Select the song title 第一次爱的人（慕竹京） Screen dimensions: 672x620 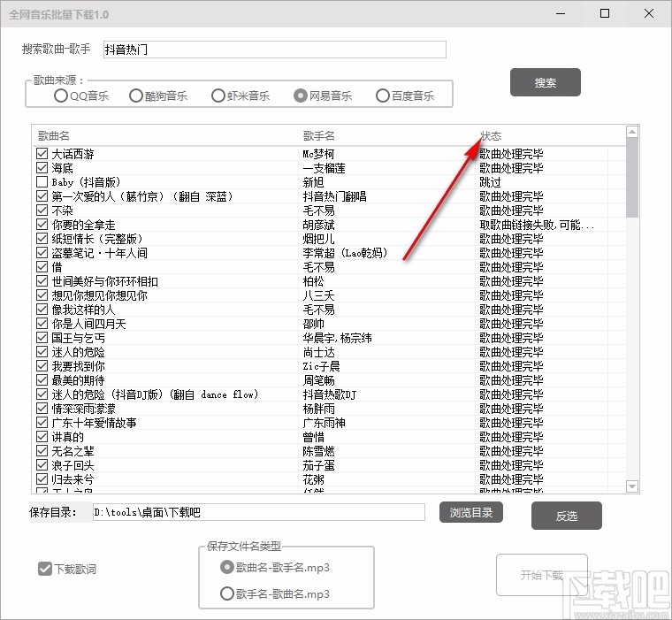[142, 196]
